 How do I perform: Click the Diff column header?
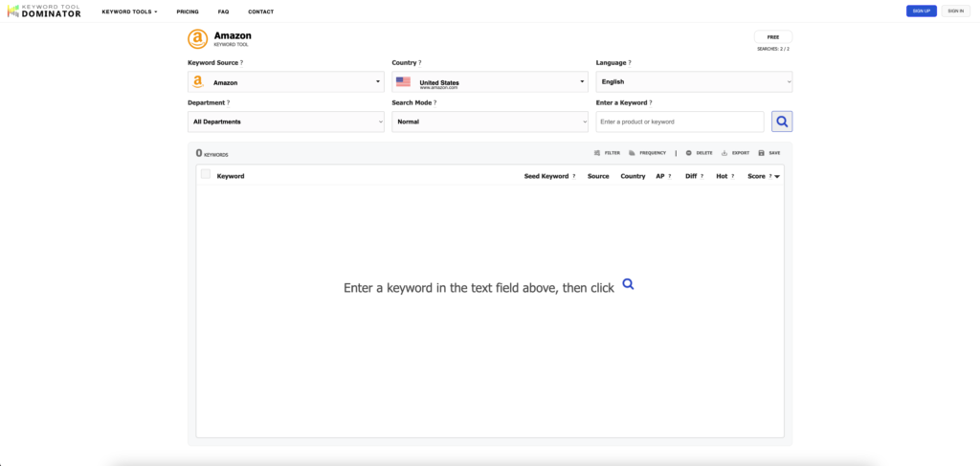pyautogui.click(x=691, y=176)
